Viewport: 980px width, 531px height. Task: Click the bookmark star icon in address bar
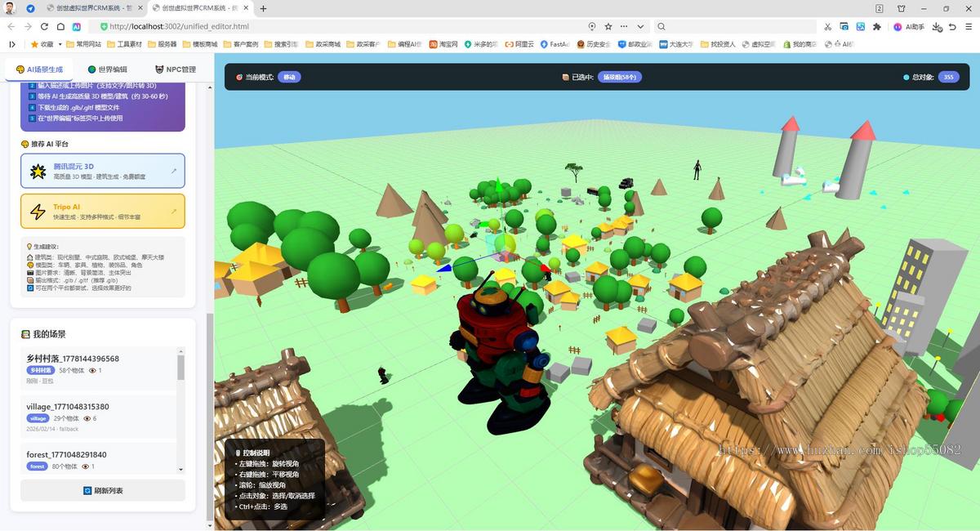pos(608,27)
